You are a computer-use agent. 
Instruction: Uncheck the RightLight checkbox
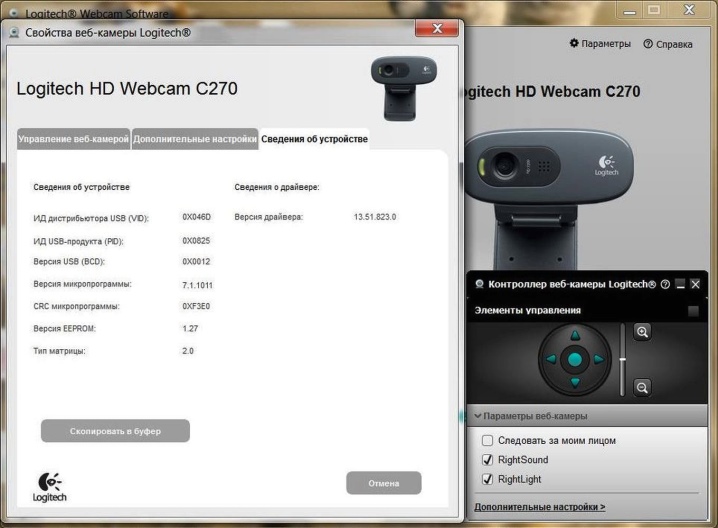pyautogui.click(x=487, y=479)
